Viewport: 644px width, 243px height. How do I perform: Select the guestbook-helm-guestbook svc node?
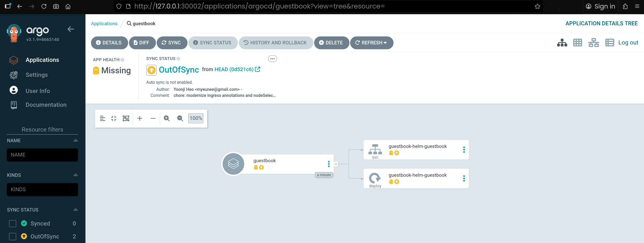(416, 150)
